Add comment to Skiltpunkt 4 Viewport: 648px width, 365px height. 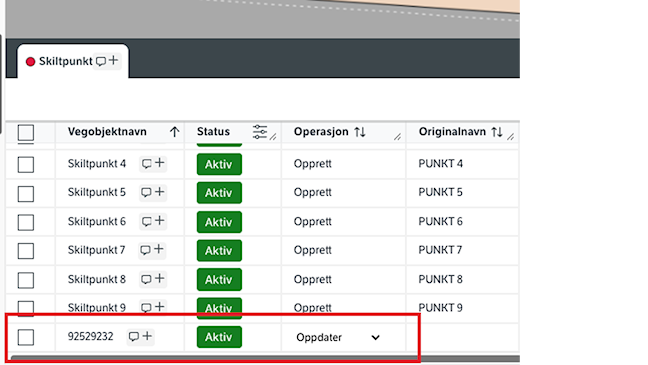click(x=153, y=163)
